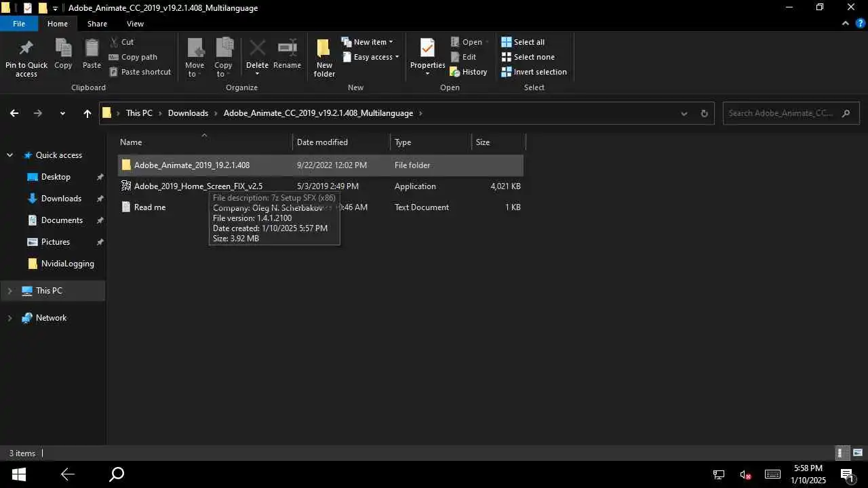Viewport: 868px width, 488px height.
Task: Click the Search Adobe_Animate_CC box
Action: click(x=791, y=113)
